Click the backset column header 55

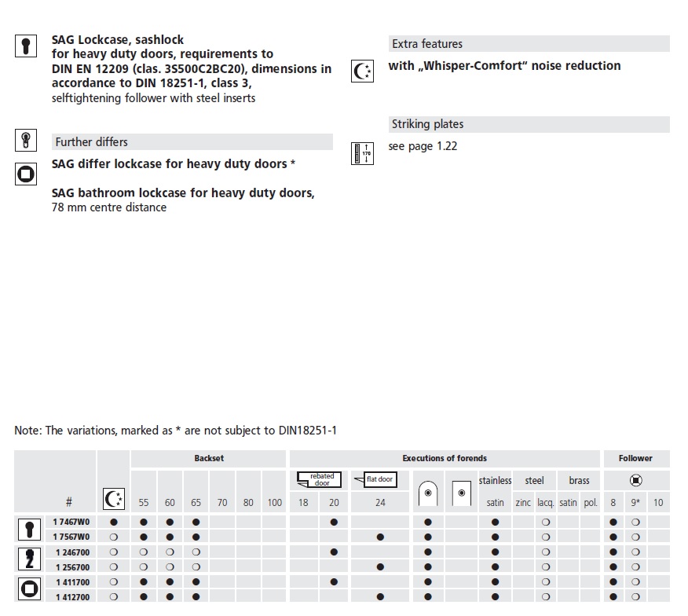point(144,503)
